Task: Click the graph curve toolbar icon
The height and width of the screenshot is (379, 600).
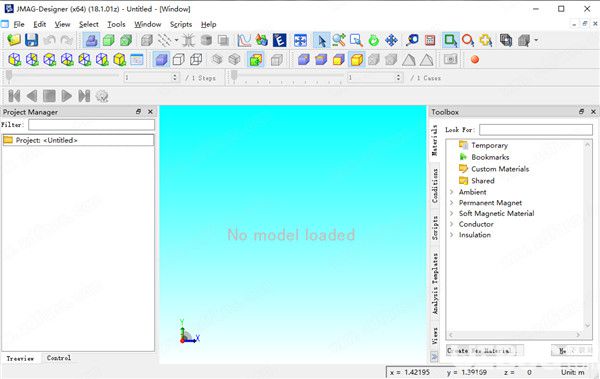Action: (244, 40)
